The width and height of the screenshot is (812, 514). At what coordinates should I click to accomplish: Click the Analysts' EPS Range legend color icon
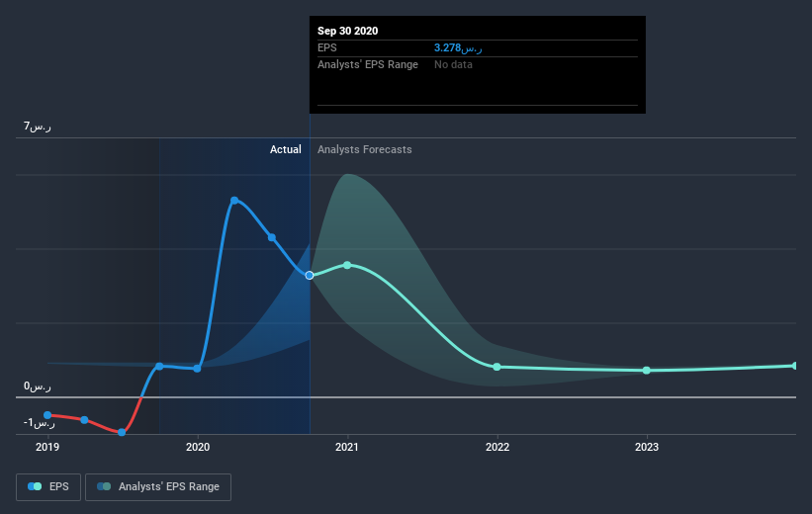[104, 486]
